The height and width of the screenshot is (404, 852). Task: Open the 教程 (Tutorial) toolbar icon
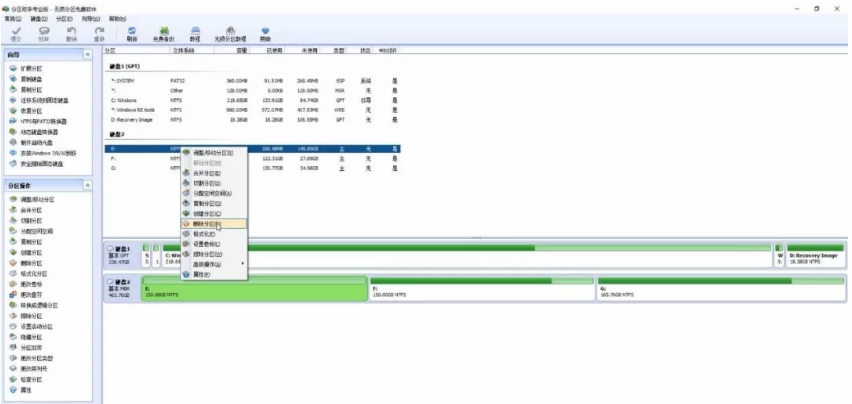click(196, 33)
